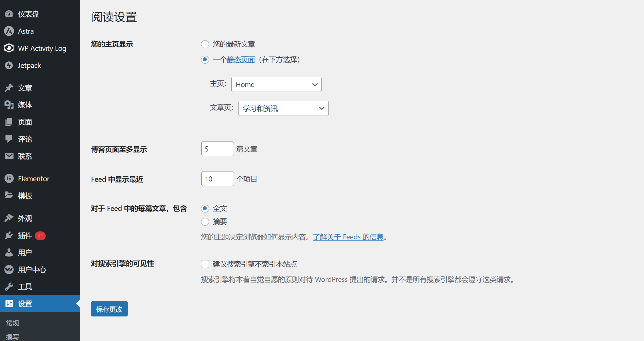This screenshot has height=341, width=644.
Task: Open the 用户 users menu
Action: pyautogui.click(x=40, y=252)
